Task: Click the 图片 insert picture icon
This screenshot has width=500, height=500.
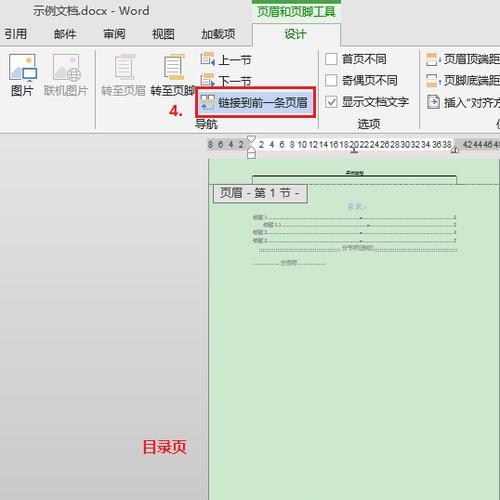Action: (23, 68)
